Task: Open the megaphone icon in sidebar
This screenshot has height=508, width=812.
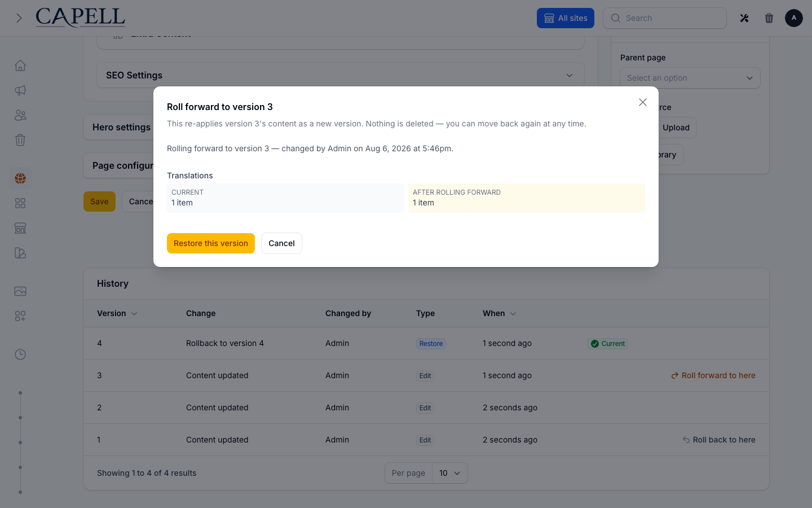Action: [x=20, y=90]
